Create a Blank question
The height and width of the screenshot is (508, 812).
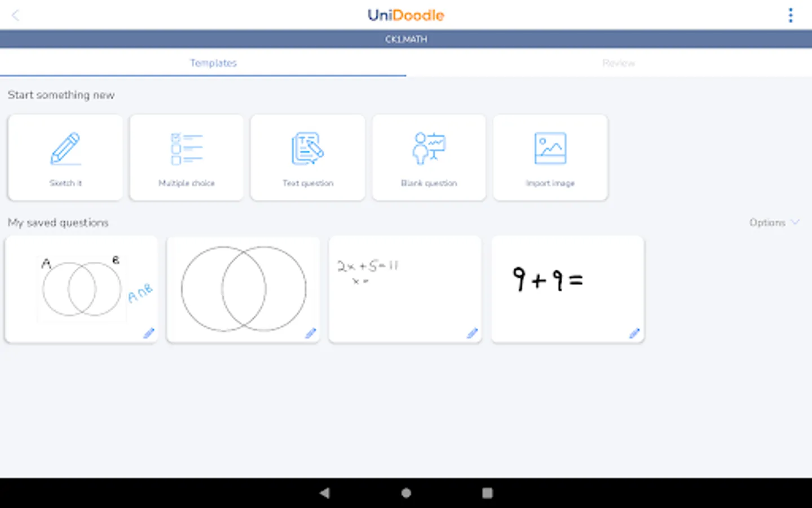429,157
